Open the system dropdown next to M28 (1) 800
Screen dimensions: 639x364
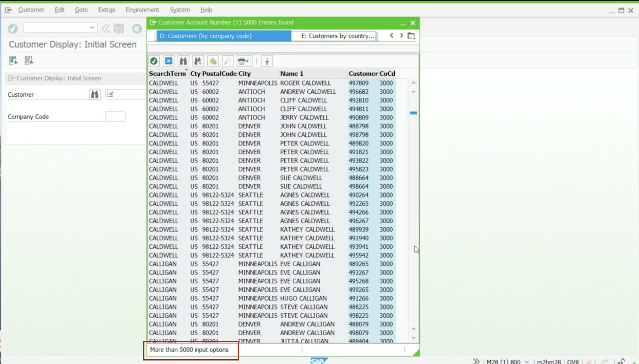[527, 361]
